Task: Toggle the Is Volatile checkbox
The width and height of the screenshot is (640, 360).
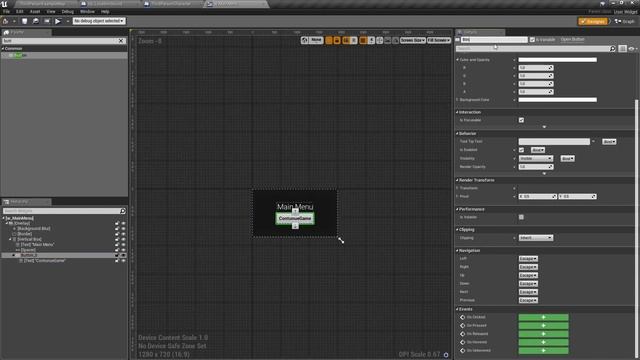Action: pos(521,217)
